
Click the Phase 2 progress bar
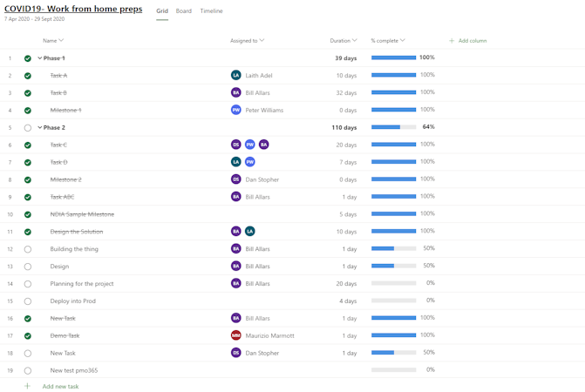click(x=393, y=128)
